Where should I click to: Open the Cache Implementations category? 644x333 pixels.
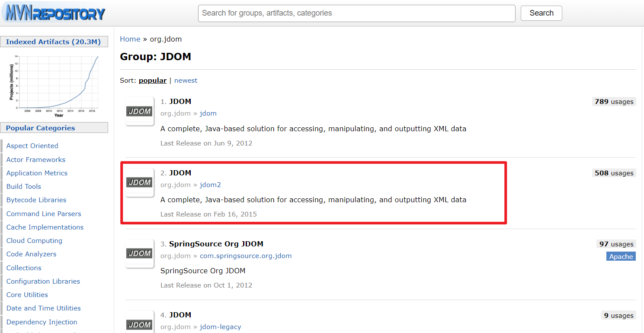pos(45,227)
